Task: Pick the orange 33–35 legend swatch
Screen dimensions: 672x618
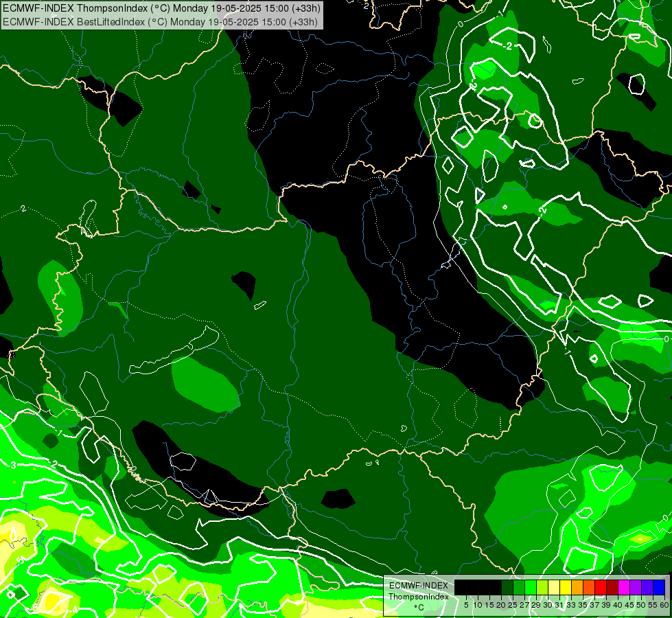Action: coord(577,587)
